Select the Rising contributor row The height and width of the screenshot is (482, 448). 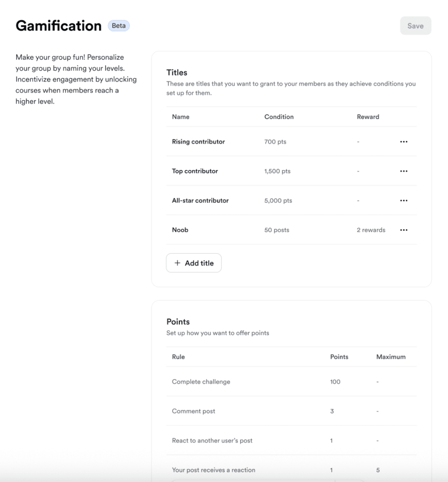(x=198, y=142)
